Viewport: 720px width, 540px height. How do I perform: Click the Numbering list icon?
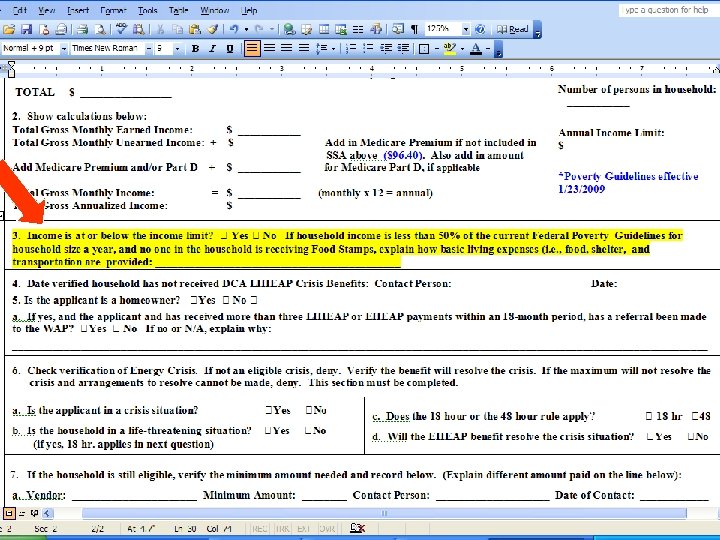click(351, 48)
